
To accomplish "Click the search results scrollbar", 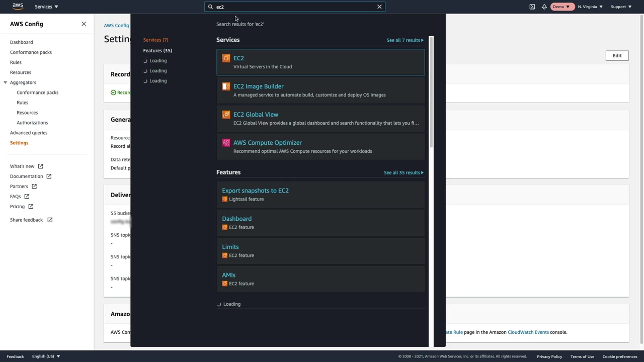I will 431,92.
